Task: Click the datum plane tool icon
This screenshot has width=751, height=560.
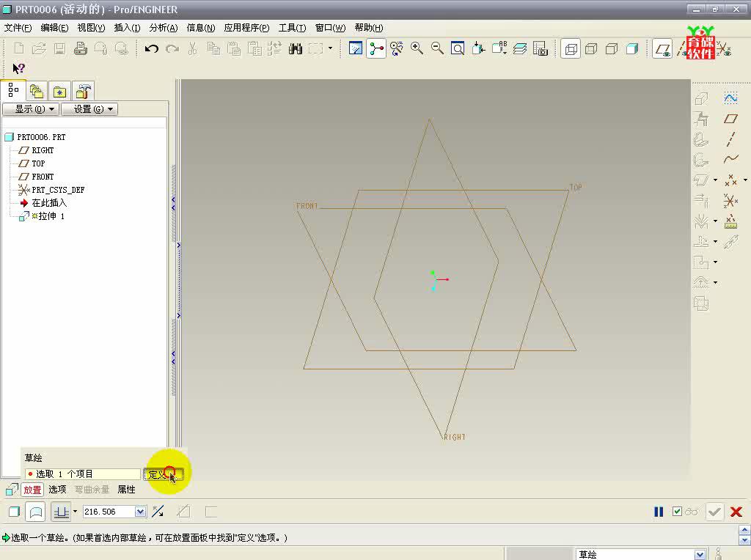Action: [730, 119]
